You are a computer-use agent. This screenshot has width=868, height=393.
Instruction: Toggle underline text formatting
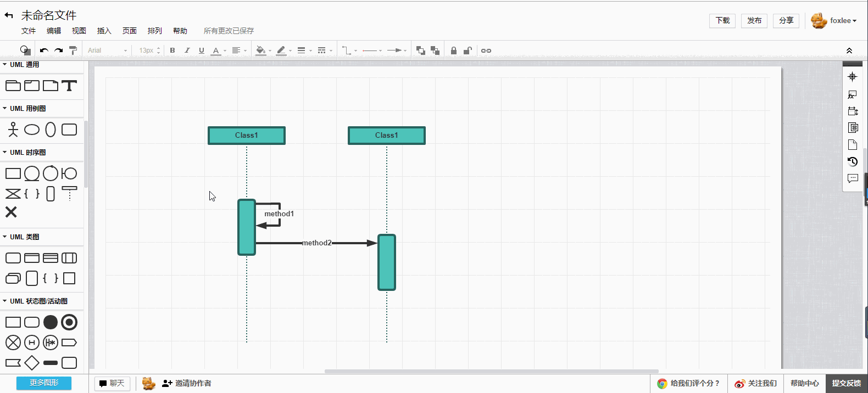coord(202,50)
